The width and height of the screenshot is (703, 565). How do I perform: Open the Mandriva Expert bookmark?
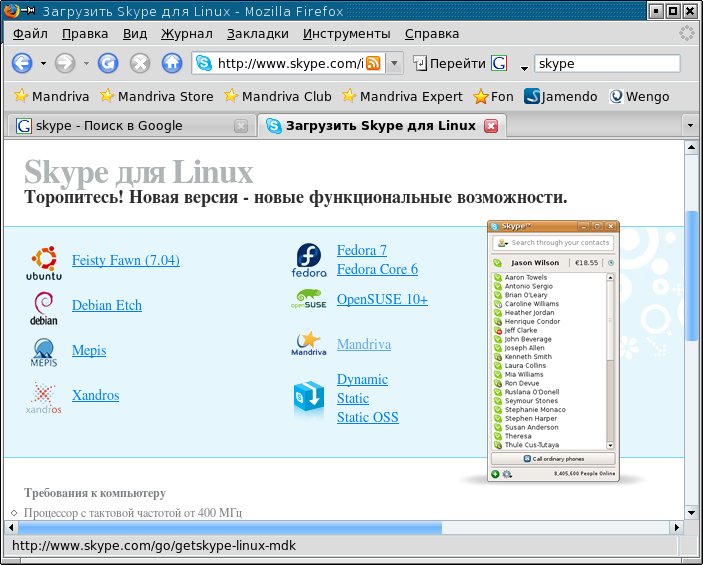402,96
